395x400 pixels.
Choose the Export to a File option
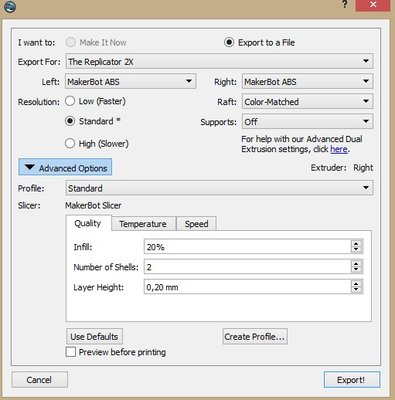229,42
